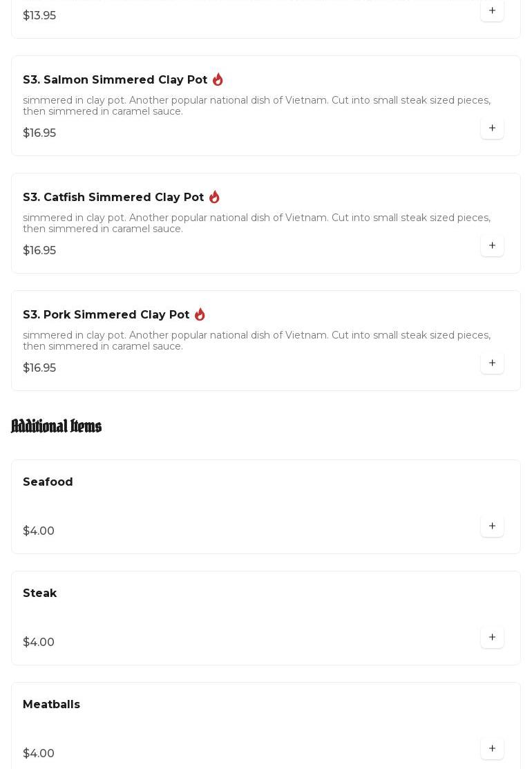Image resolution: width=532 pixels, height=769 pixels.
Task: Add Pork Simmered Clay Pot to cart
Action: tap(492, 363)
